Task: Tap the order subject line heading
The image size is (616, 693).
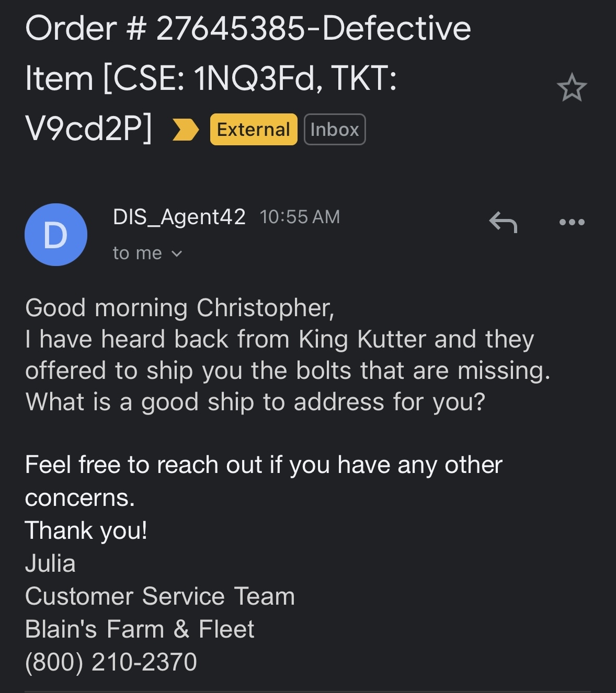Action: click(248, 78)
